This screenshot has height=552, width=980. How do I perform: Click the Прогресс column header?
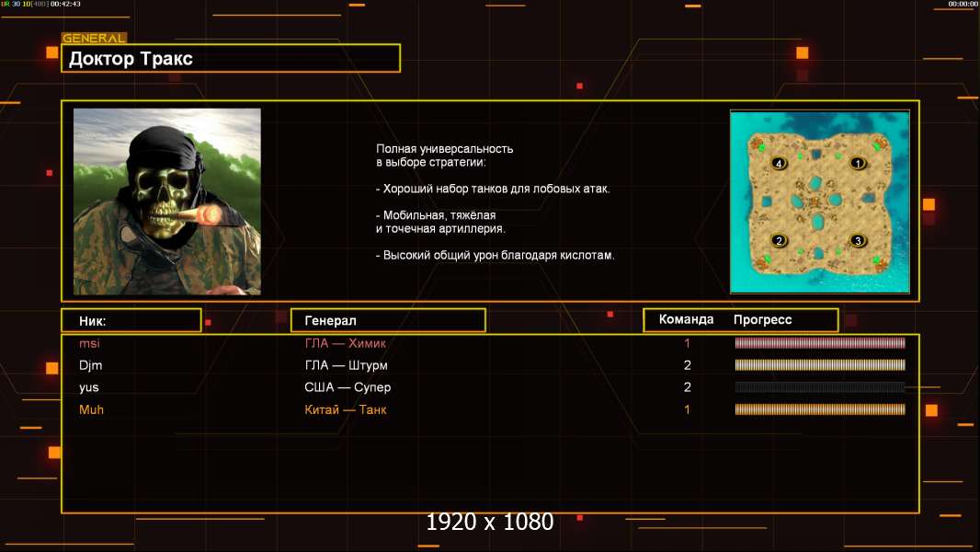pos(762,320)
